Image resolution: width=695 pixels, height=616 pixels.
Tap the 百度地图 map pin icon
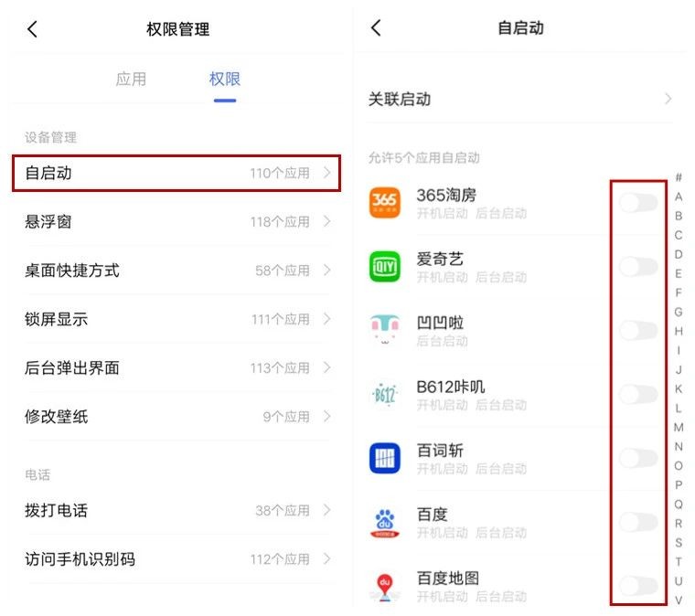(385, 586)
